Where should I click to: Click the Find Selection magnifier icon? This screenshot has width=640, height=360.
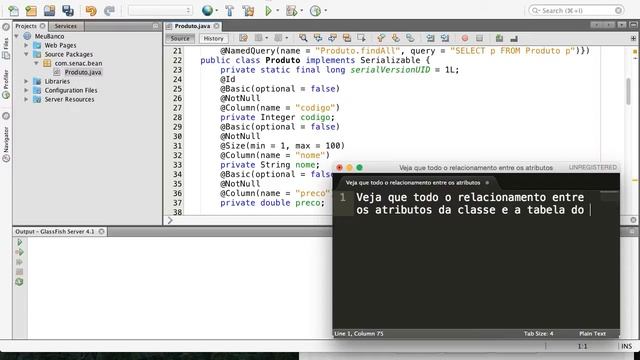tap(303, 38)
